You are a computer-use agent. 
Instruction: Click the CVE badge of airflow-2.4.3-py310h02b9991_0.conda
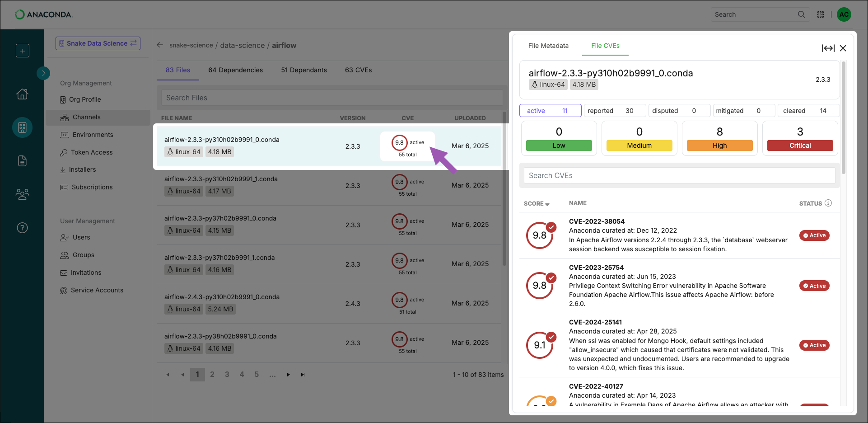pos(399,300)
